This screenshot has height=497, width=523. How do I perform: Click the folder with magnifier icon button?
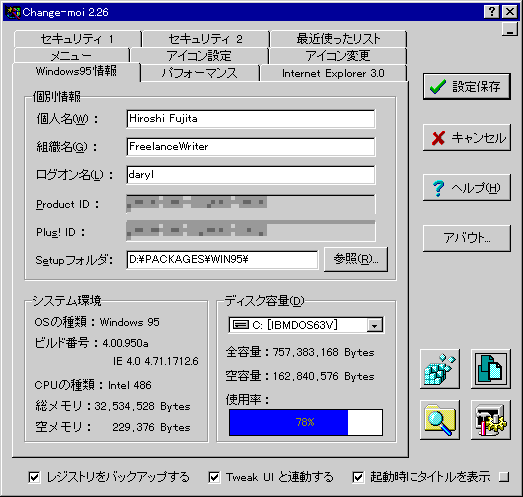click(x=440, y=420)
